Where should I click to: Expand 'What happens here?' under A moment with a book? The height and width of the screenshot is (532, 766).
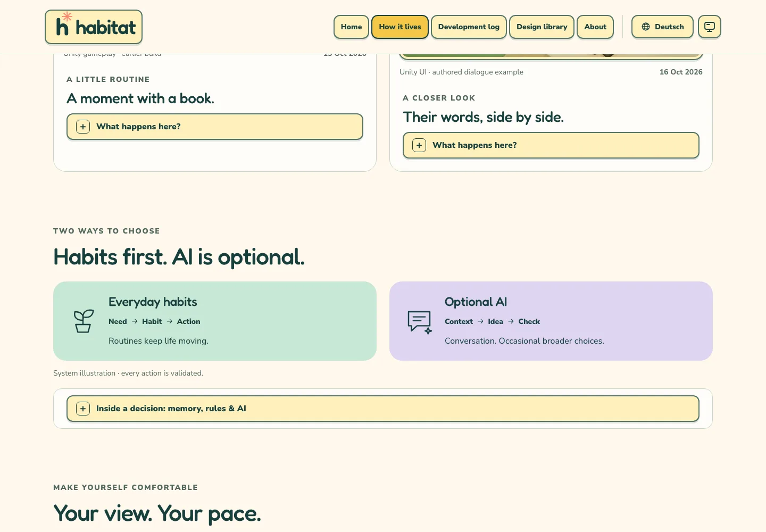[215, 127]
